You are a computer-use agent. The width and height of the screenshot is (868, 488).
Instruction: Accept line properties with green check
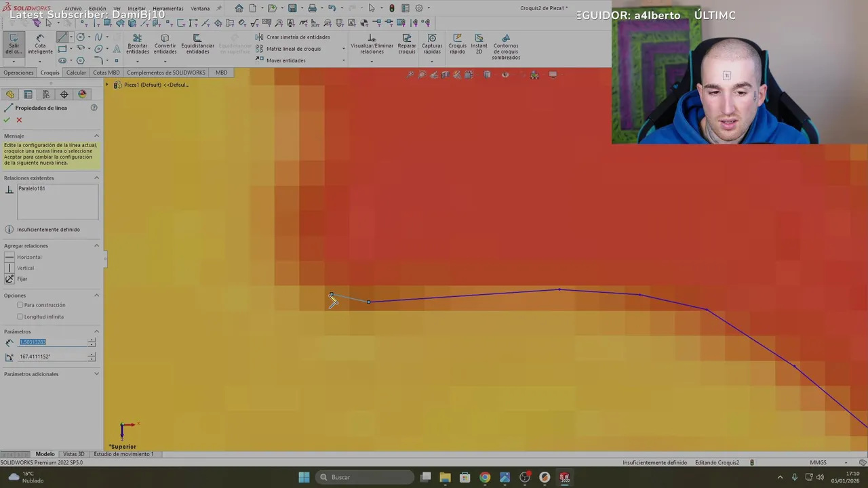7,120
